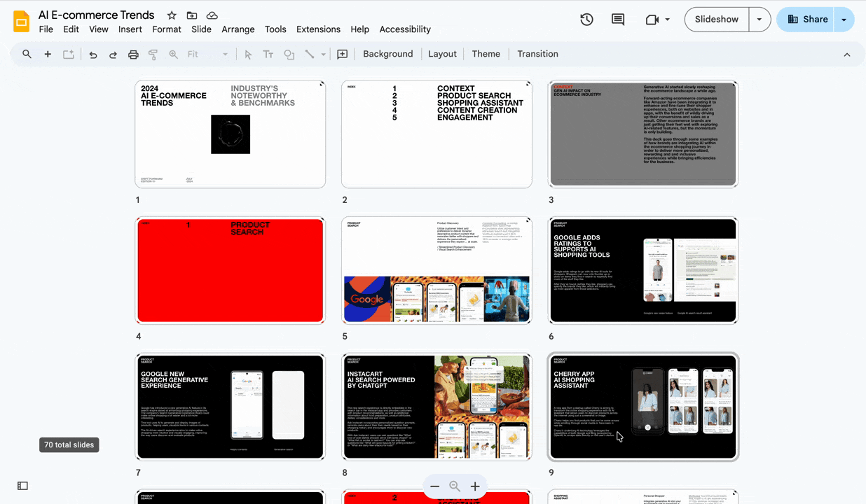
Task: Add a comment from the toolbar
Action: 342,54
